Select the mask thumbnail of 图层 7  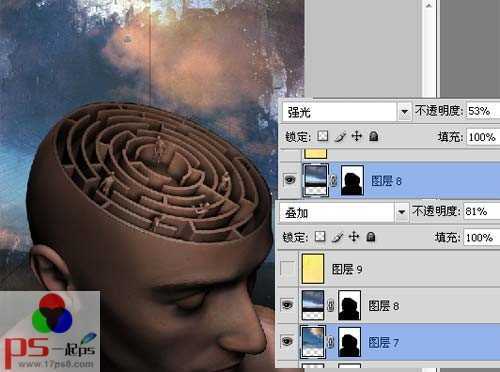click(x=349, y=342)
